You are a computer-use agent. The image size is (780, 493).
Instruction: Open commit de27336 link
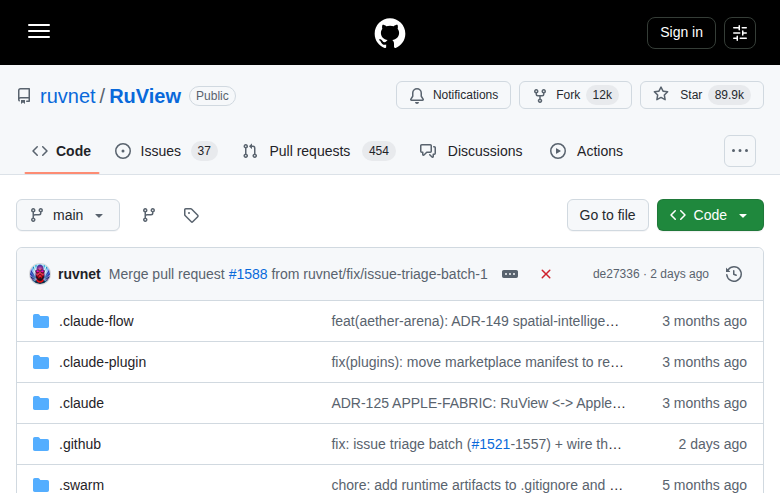(x=616, y=274)
